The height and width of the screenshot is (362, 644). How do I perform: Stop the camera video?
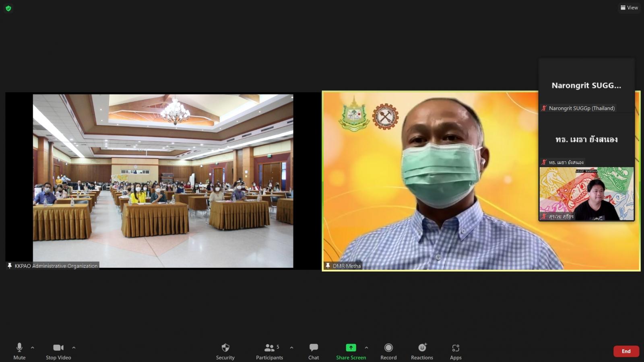pos(58,351)
